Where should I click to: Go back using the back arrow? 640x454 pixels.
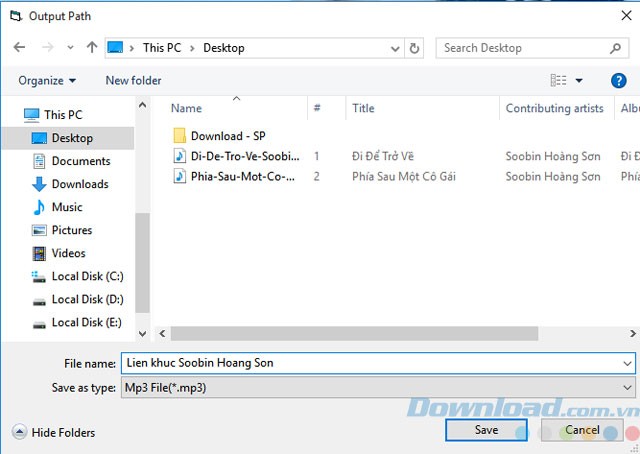19,47
